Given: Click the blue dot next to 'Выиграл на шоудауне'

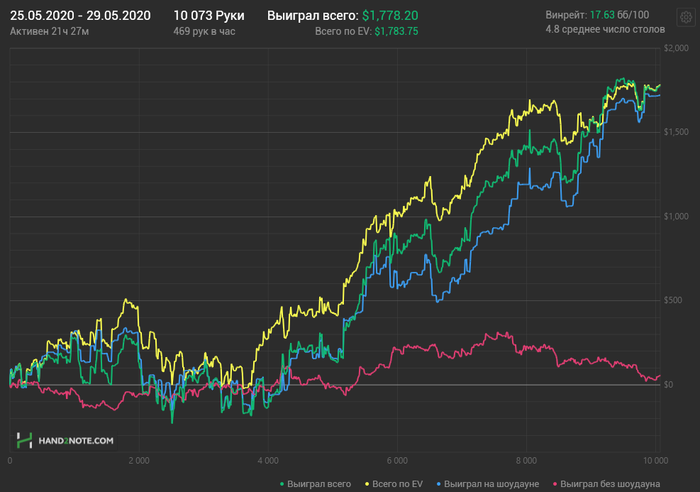Looking at the screenshot, I should click(x=439, y=484).
